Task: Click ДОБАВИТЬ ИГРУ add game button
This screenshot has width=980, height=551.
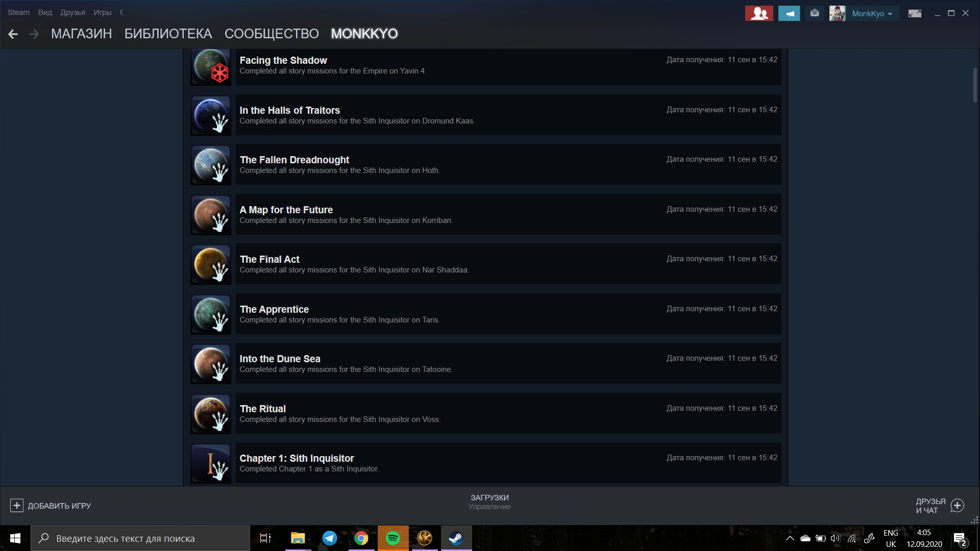Action: pyautogui.click(x=51, y=506)
